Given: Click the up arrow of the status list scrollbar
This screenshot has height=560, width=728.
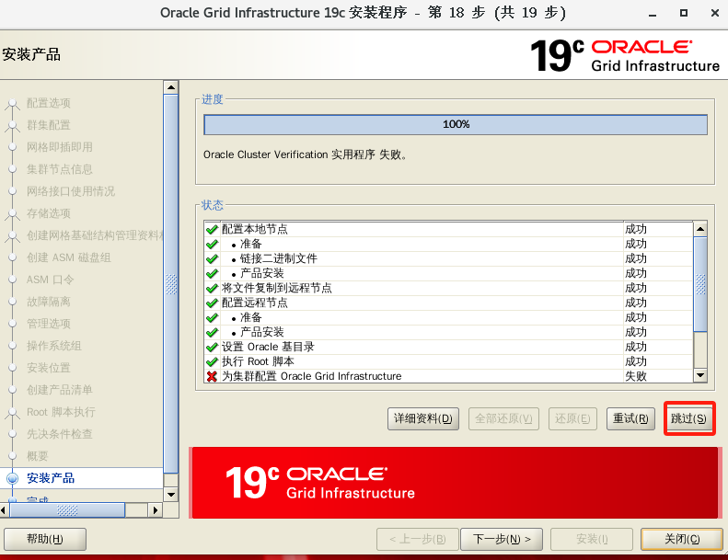Looking at the screenshot, I should pos(700,229).
